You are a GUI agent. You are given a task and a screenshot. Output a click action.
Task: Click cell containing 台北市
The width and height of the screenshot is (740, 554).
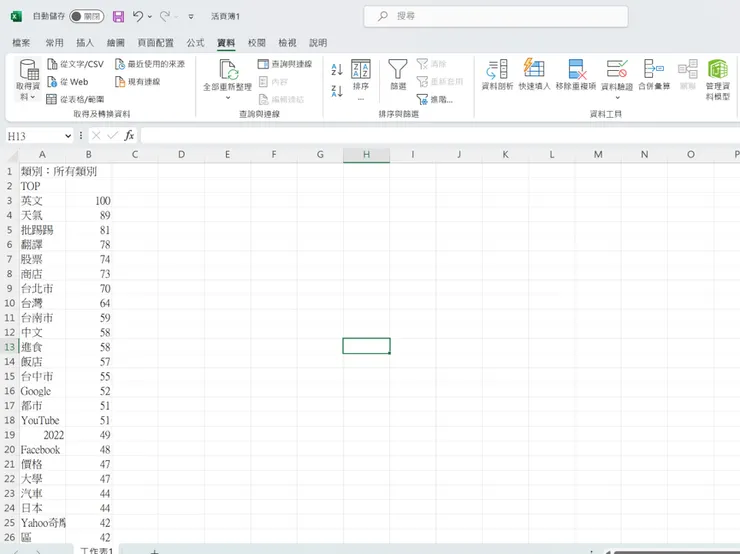pos(42,288)
